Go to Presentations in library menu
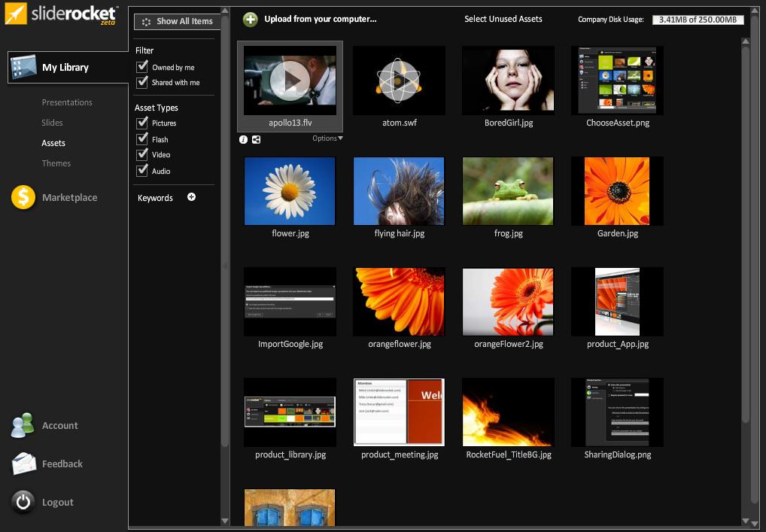 coord(67,102)
